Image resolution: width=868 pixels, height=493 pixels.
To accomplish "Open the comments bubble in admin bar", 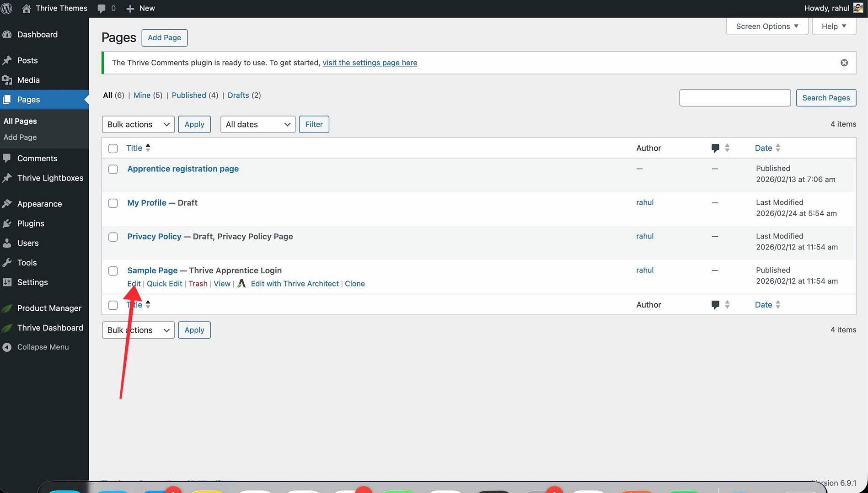I will coord(102,8).
